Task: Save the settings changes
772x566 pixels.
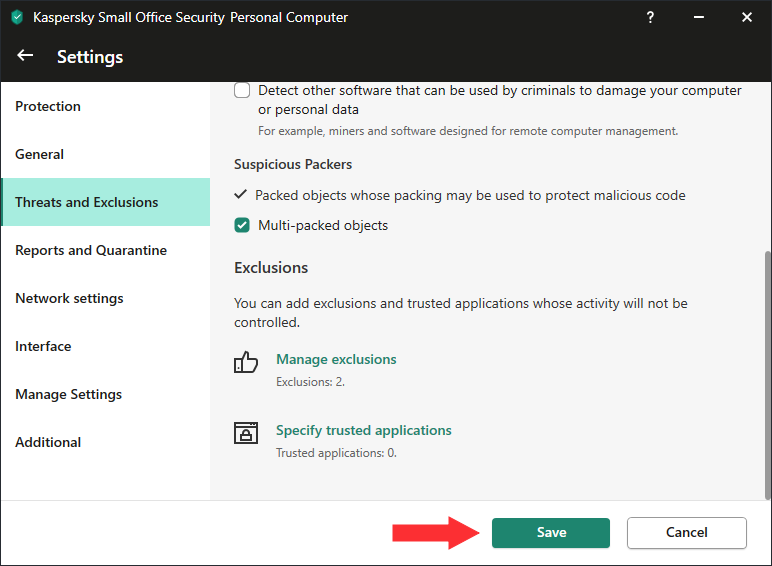Action: coord(551,533)
